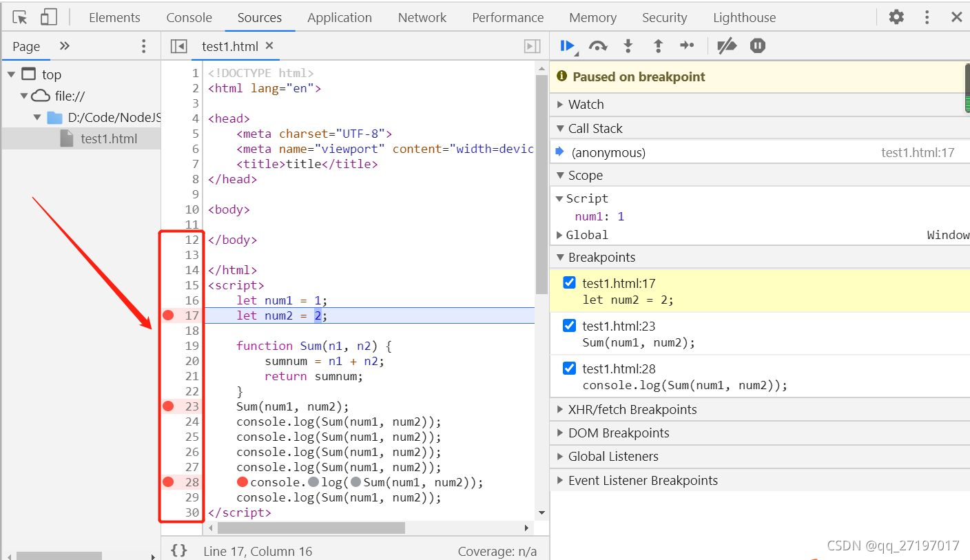Viewport: 970px width, 560px height.
Task: Expand the Global scope
Action: tap(559, 235)
